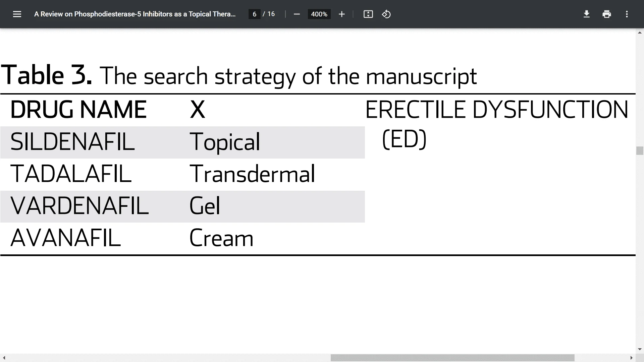Click the 'Topical' cell
Screen dimensions: 644x362
(x=225, y=142)
